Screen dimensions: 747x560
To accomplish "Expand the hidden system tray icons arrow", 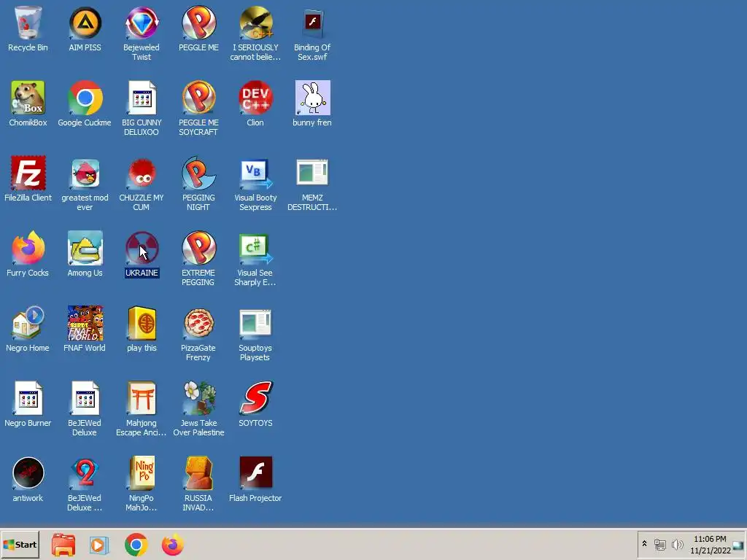I will (x=645, y=544).
